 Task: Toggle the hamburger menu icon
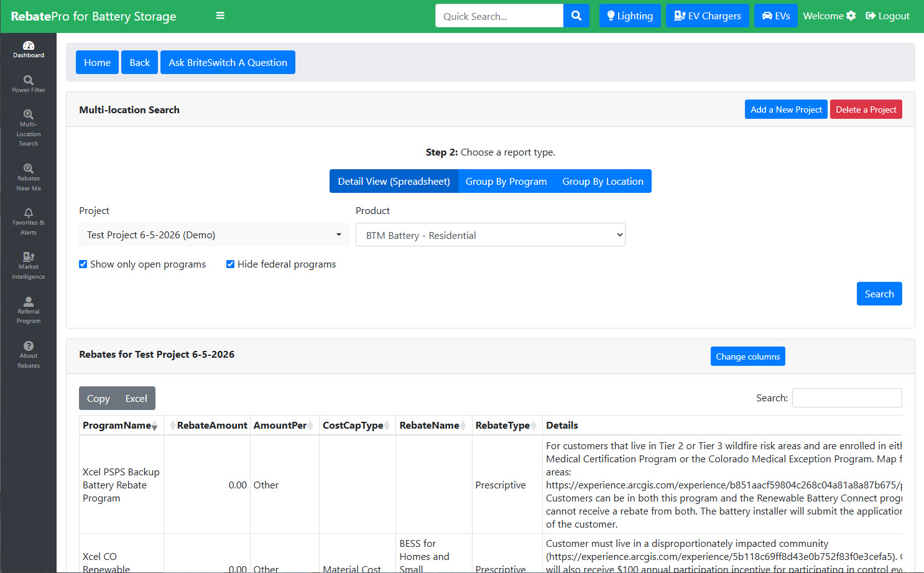(x=220, y=16)
